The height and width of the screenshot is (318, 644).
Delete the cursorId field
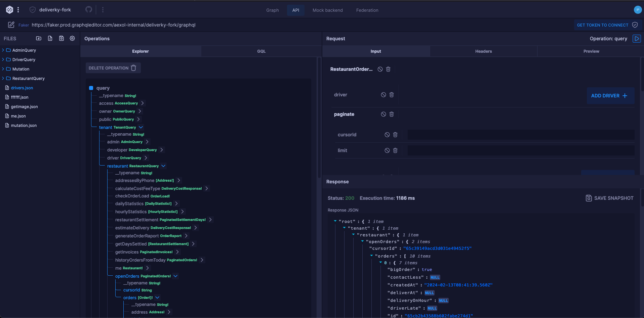[x=395, y=135]
